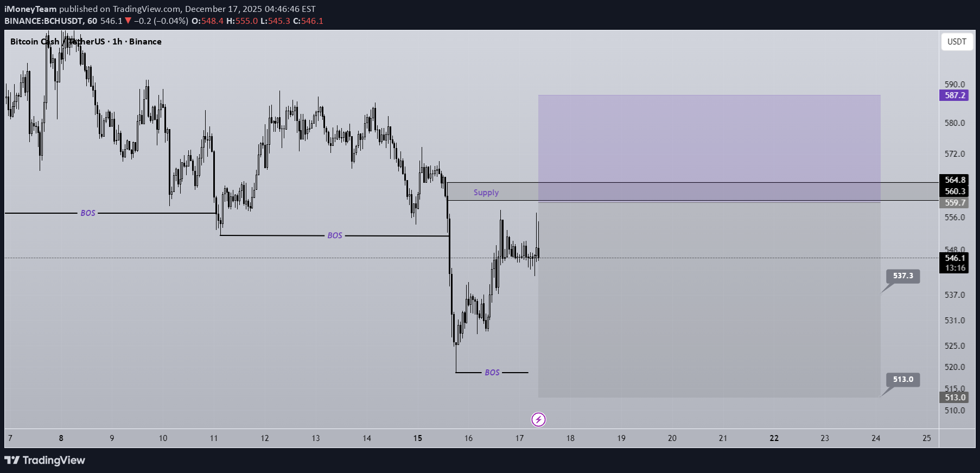
Task: Click the purple lightning bolt icon
Action: 538,419
